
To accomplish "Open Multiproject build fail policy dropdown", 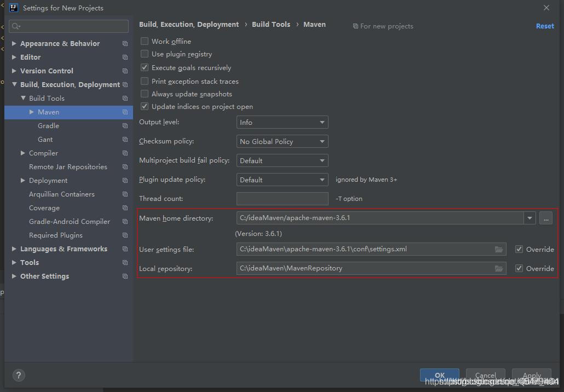I will [x=283, y=160].
